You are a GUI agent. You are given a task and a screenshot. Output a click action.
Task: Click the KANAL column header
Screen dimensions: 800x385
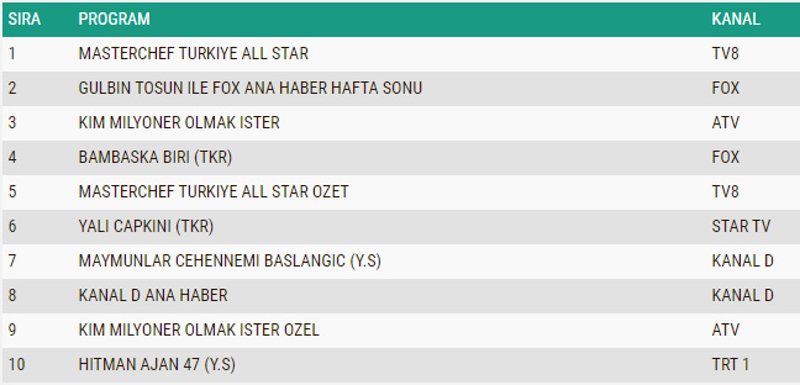pyautogui.click(x=736, y=19)
